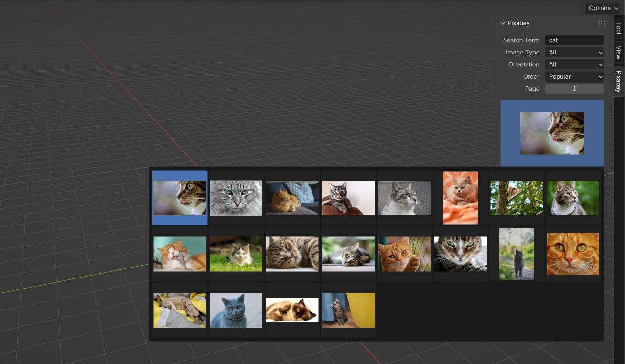
Task: Switch to the View sidebar tab
Action: click(x=619, y=53)
